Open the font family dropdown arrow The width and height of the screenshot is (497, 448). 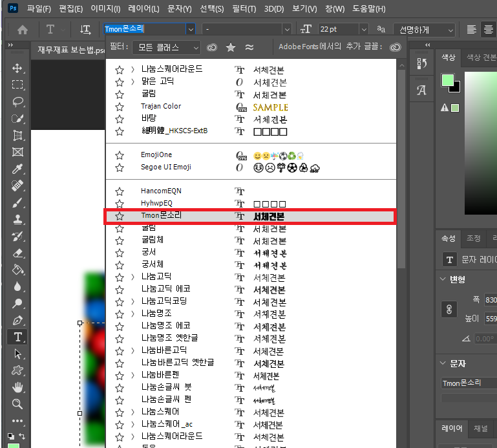click(x=191, y=30)
